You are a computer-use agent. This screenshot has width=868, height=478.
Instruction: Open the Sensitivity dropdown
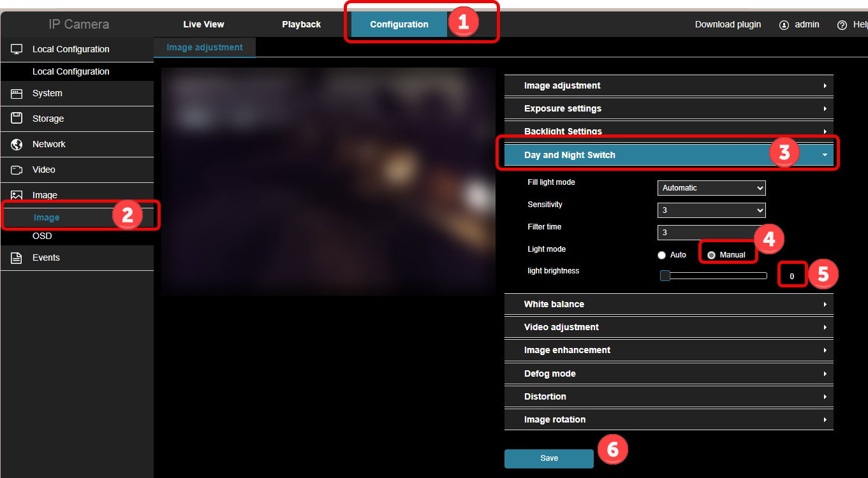click(711, 210)
